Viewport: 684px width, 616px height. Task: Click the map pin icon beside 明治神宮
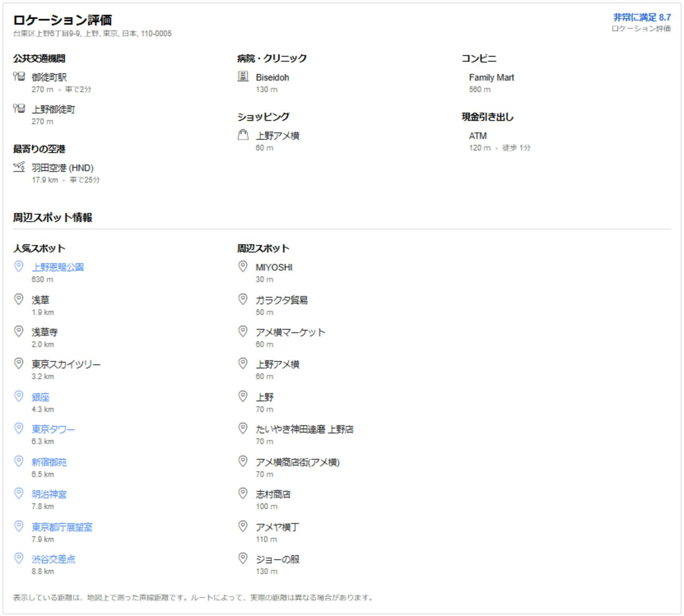19,493
